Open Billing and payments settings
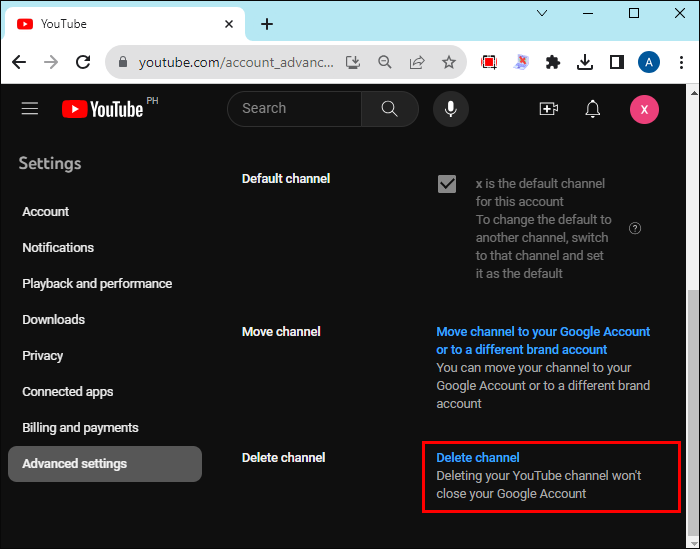700x549 pixels. pos(80,428)
